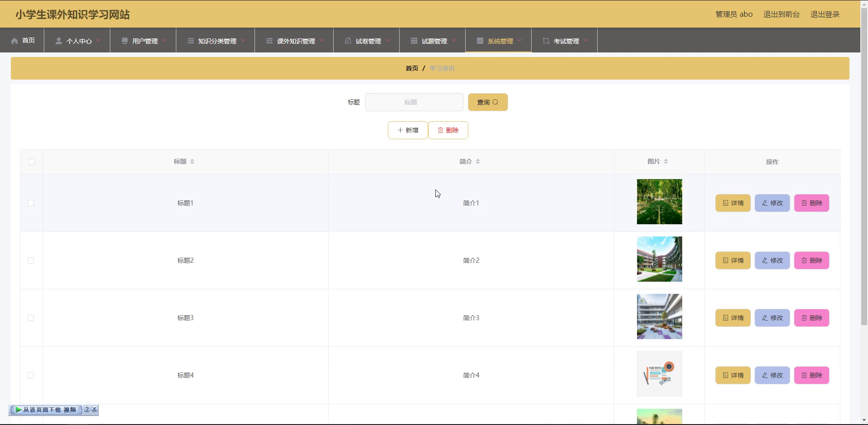868x425 pixels.
Task: Click the trash icon in the 标题1 row
Action: tap(804, 203)
